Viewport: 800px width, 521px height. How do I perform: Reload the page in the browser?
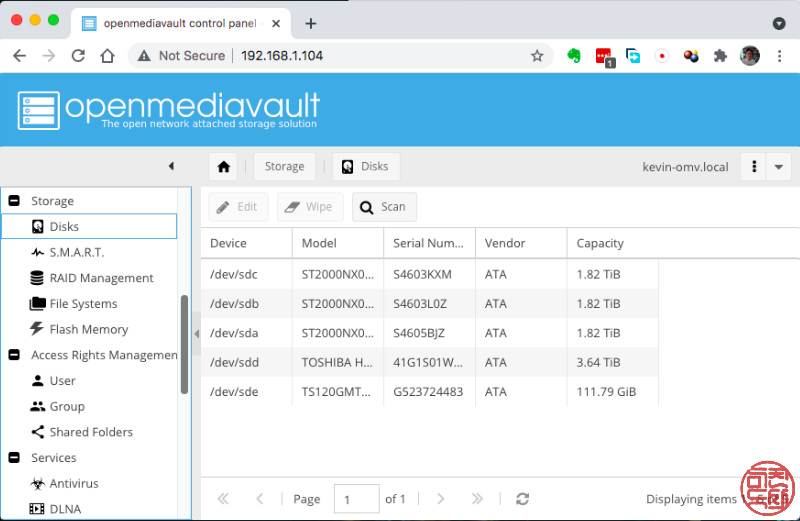tap(78, 56)
